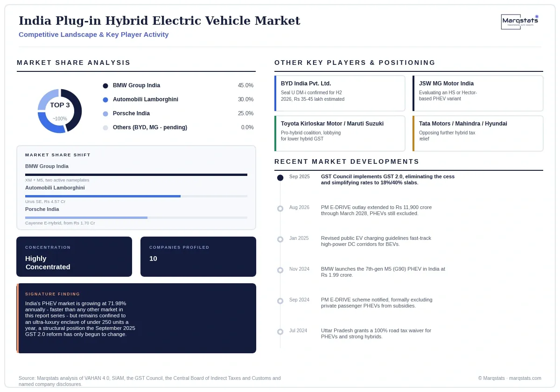
Task: Click Porsche India share shift bar
Action: click(x=136, y=217)
